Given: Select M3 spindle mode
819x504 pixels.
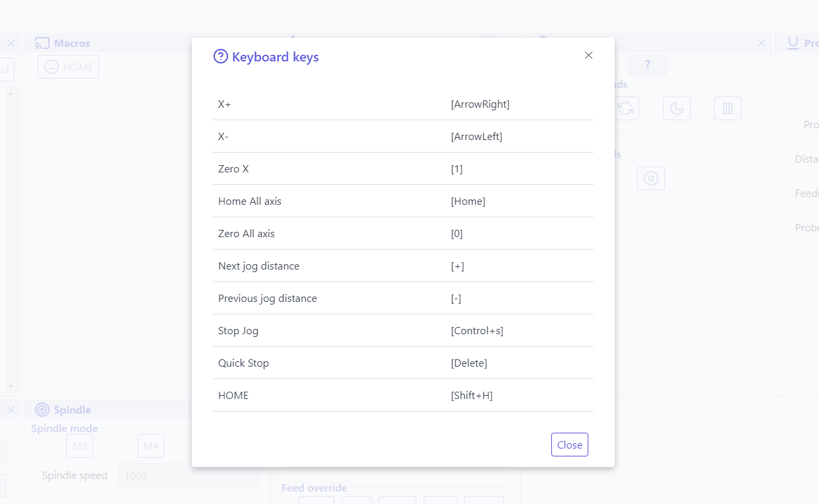Looking at the screenshot, I should click(79, 446).
